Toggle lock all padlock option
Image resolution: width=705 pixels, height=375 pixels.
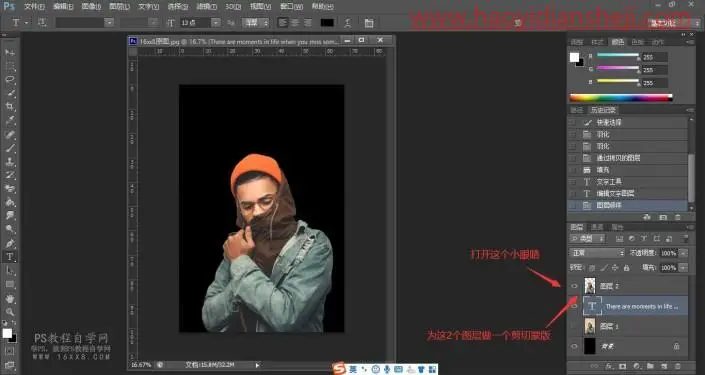[626, 268]
